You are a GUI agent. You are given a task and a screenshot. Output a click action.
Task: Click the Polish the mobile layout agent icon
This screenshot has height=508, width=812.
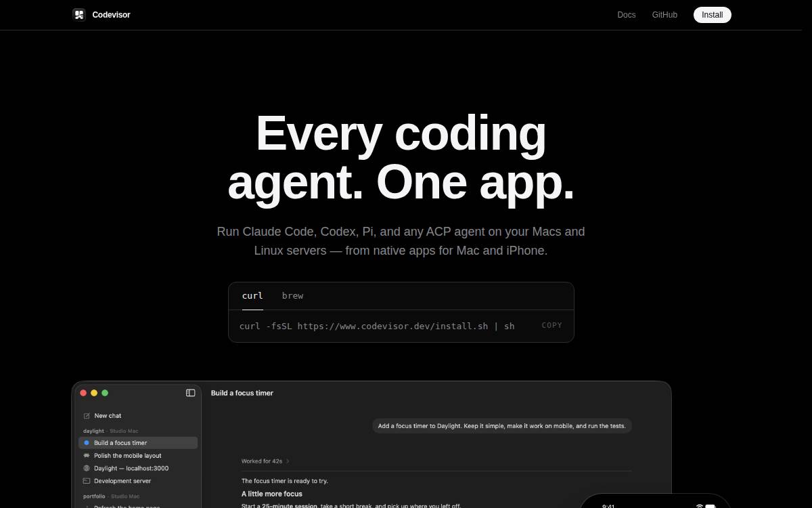pos(87,456)
